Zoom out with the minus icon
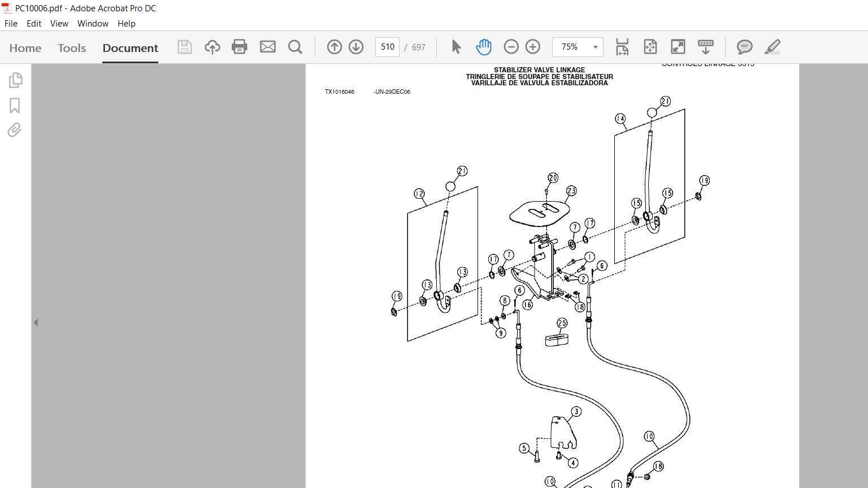The width and height of the screenshot is (868, 488). point(511,47)
